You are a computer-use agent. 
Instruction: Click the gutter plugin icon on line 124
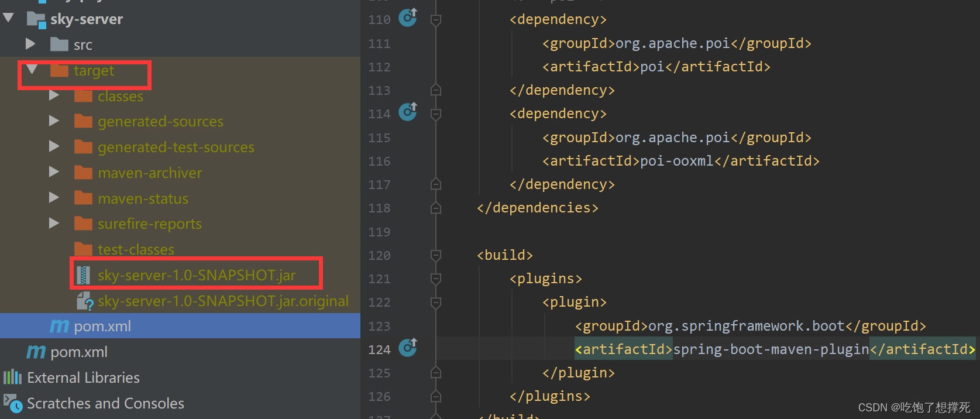point(408,347)
